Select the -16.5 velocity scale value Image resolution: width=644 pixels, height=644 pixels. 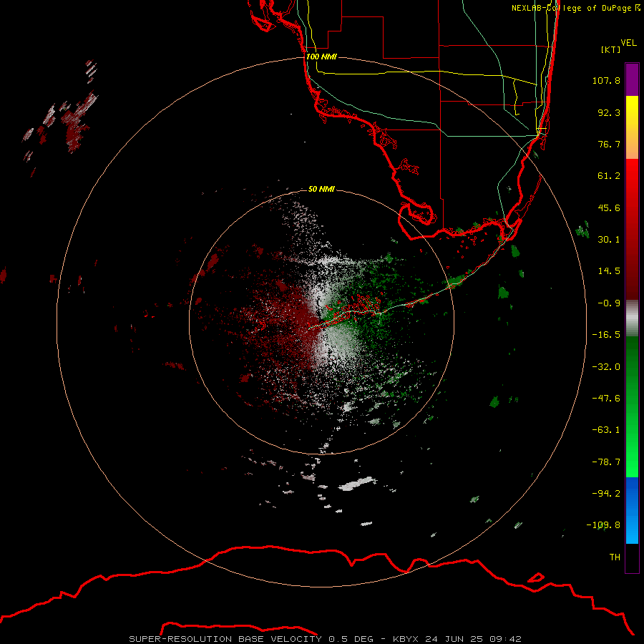pyautogui.click(x=606, y=335)
